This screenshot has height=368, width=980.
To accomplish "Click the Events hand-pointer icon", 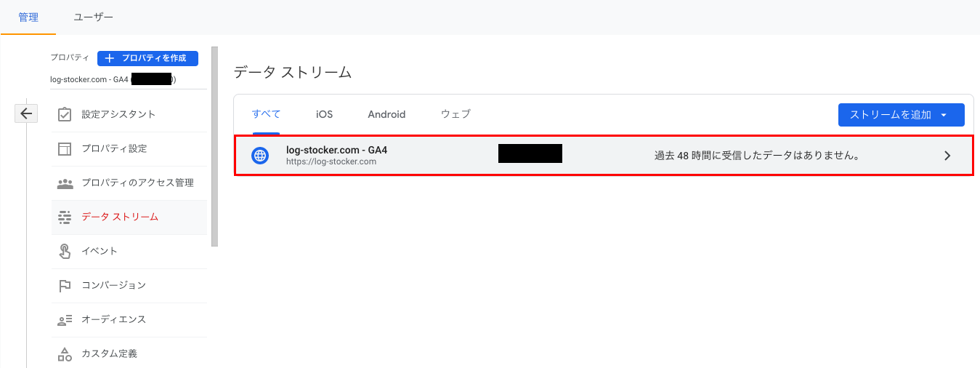I will [x=65, y=251].
